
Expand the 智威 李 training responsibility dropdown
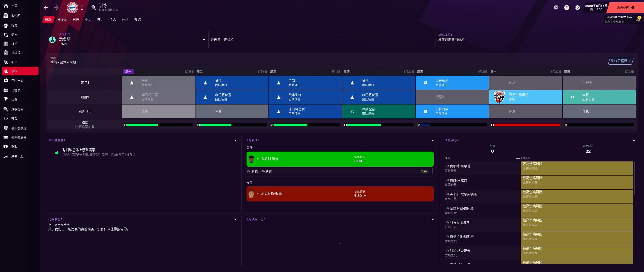(204, 40)
